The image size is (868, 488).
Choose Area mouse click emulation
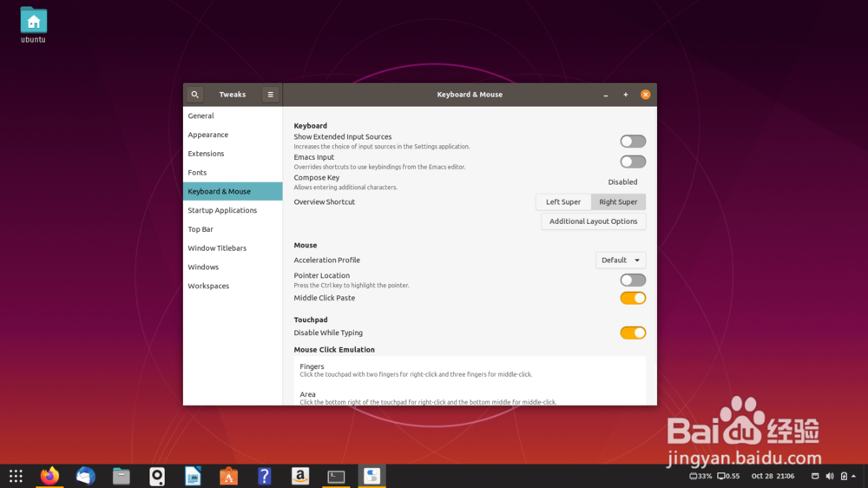click(470, 395)
